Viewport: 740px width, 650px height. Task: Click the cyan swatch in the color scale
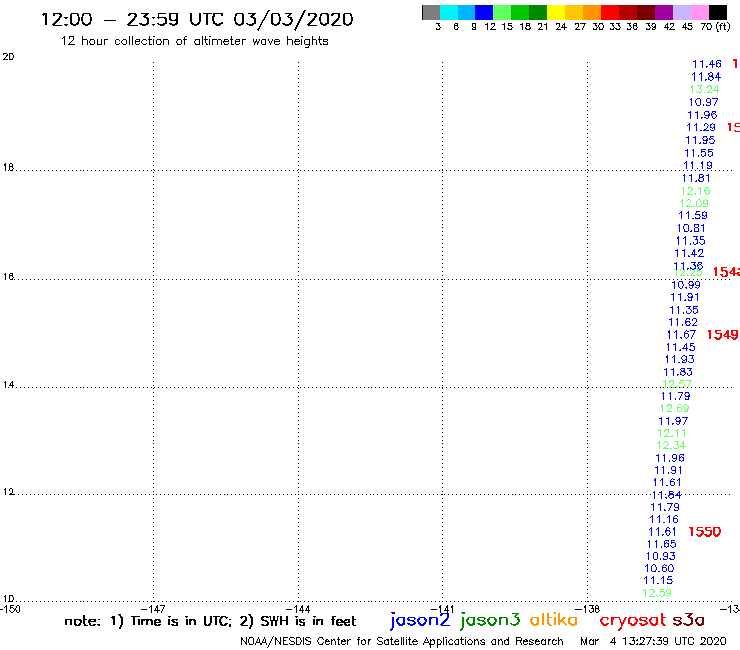(x=449, y=12)
